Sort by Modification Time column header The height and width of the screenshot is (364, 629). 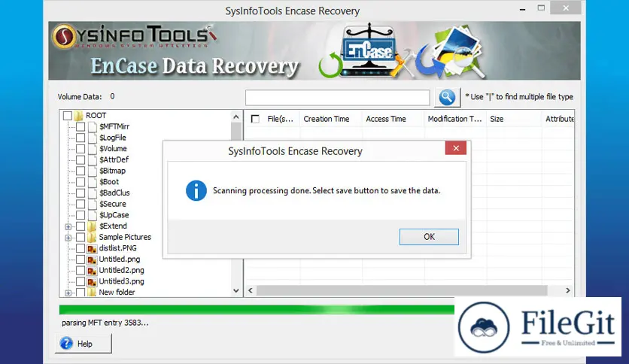(x=455, y=119)
